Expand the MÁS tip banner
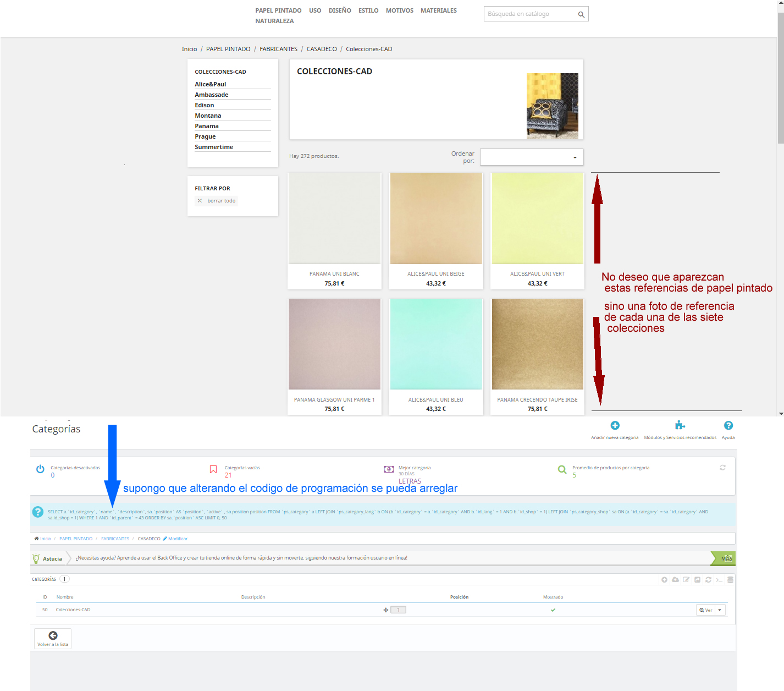This screenshot has width=784, height=691. pyautogui.click(x=722, y=558)
